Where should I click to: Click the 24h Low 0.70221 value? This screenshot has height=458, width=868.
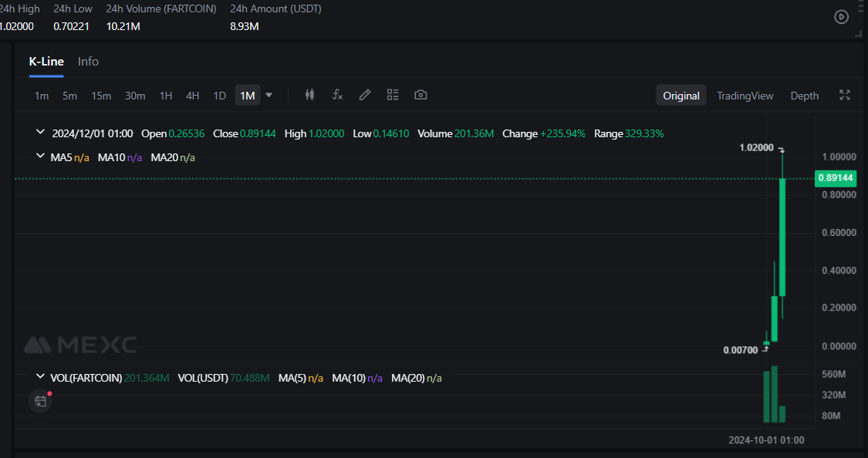[72, 26]
